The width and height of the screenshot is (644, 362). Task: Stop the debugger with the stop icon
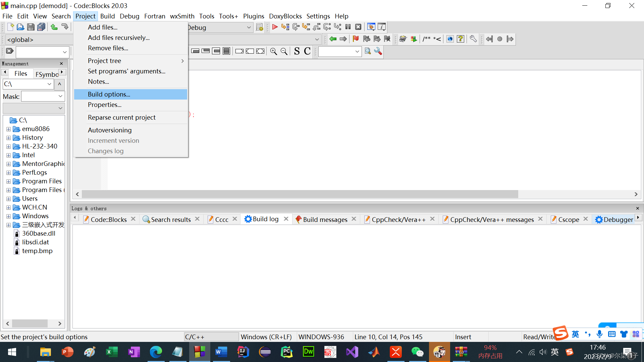[x=358, y=27]
